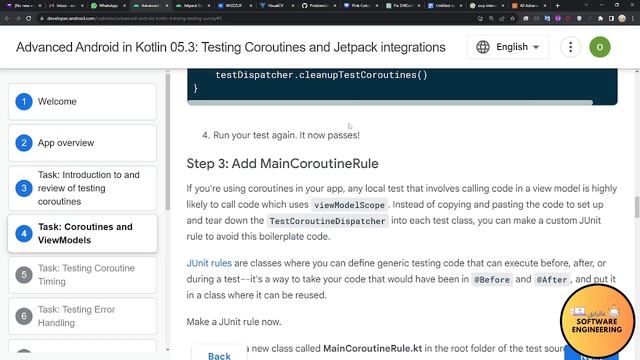Go to Task: Testing Error Handling
Image resolution: width=640 pixels, height=360 pixels.
point(82,316)
